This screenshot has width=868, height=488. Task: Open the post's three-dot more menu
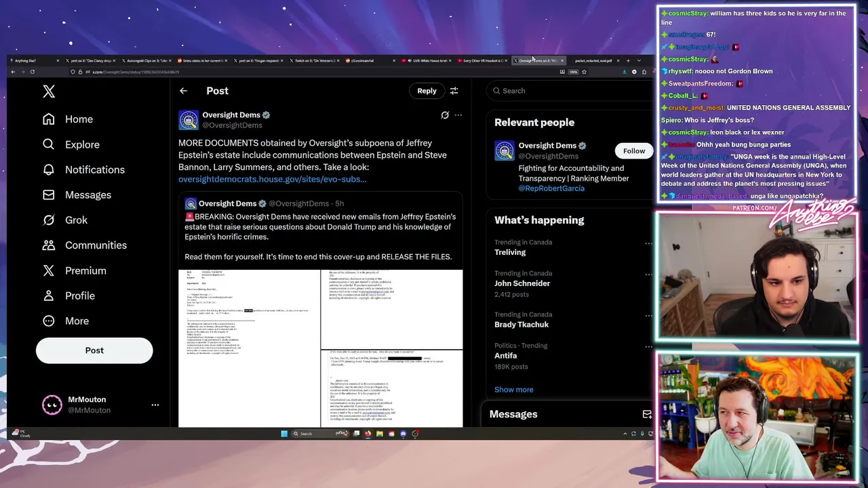458,115
